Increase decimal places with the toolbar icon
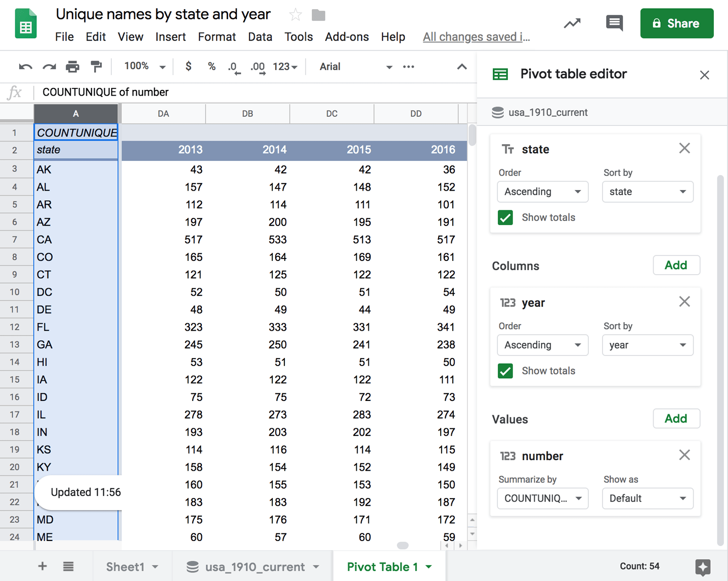728x581 pixels. [x=257, y=66]
